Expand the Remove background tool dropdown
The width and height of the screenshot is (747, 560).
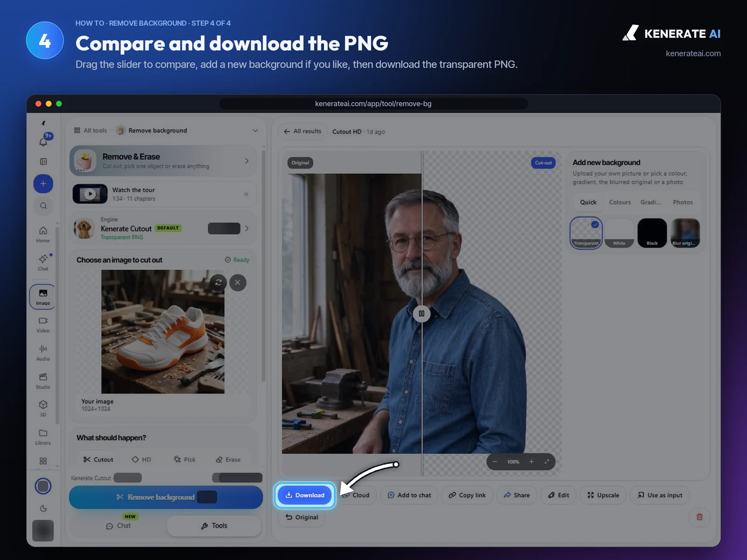tap(255, 131)
